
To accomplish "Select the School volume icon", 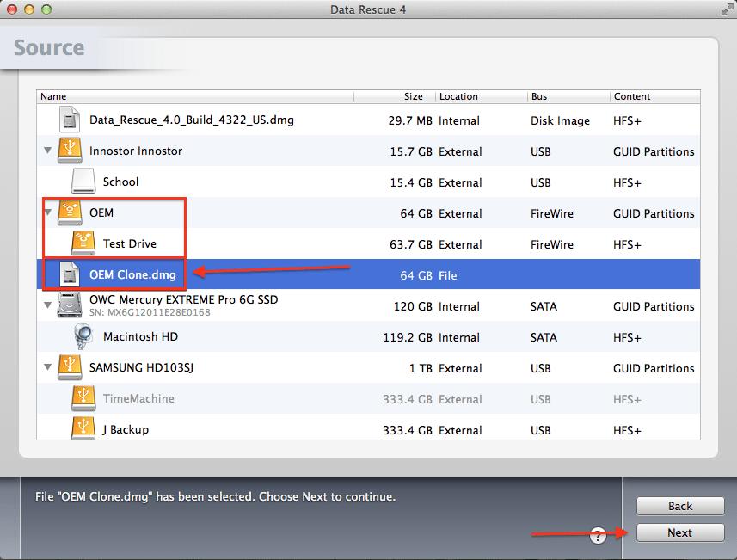I will [x=83, y=182].
